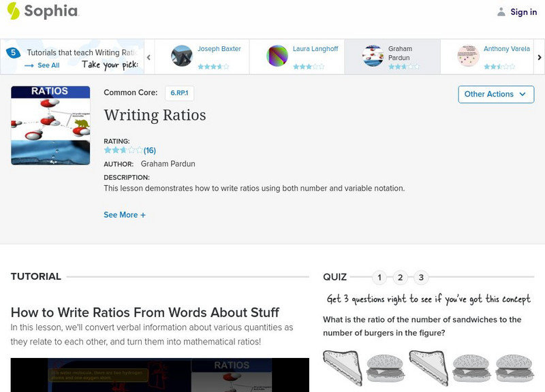Click the Sophia logo icon
The height and width of the screenshot is (392, 545).
click(14, 11)
